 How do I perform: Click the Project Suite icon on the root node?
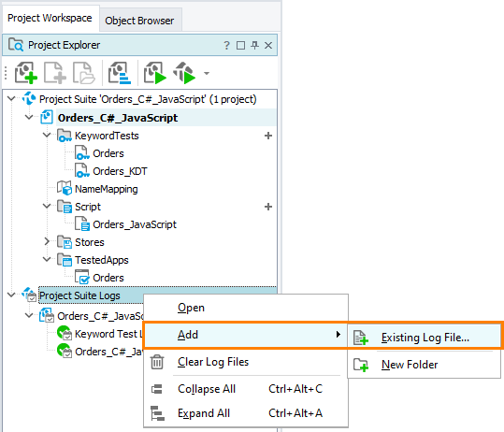click(29, 98)
